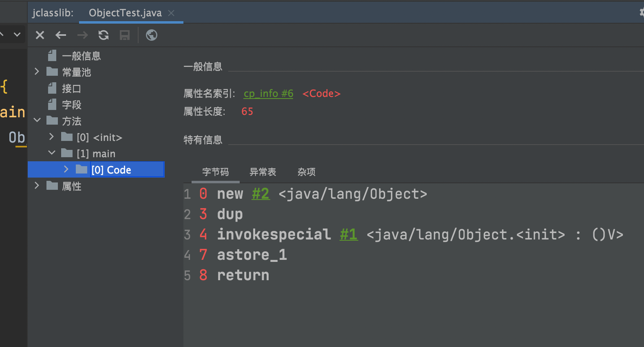Select the [0] <init> method
Viewport: 644px width, 347px height.
pyautogui.click(x=99, y=137)
